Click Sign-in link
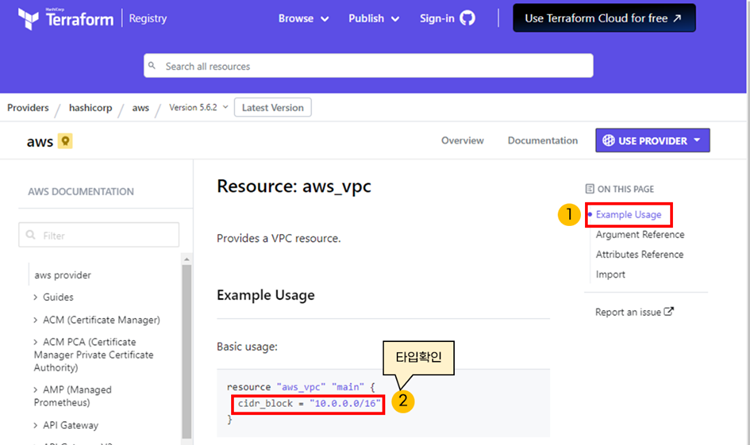This screenshot has height=445, width=750. pyautogui.click(x=437, y=19)
